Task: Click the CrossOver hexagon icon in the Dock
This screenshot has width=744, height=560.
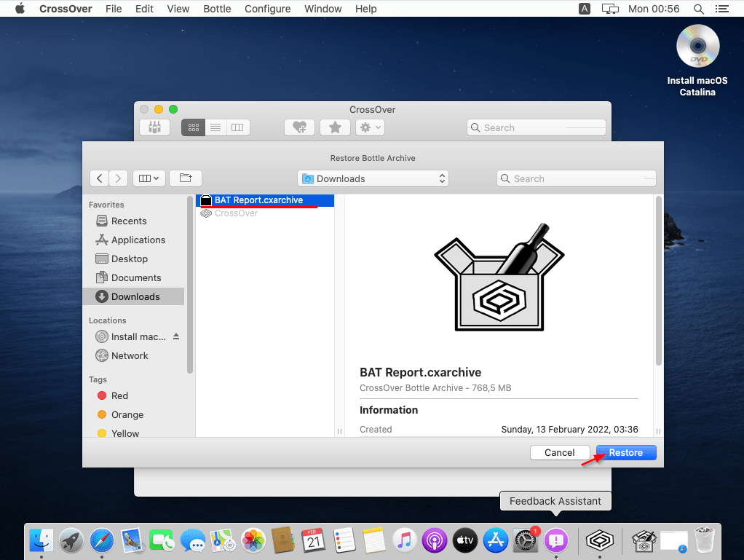Action: click(x=600, y=540)
